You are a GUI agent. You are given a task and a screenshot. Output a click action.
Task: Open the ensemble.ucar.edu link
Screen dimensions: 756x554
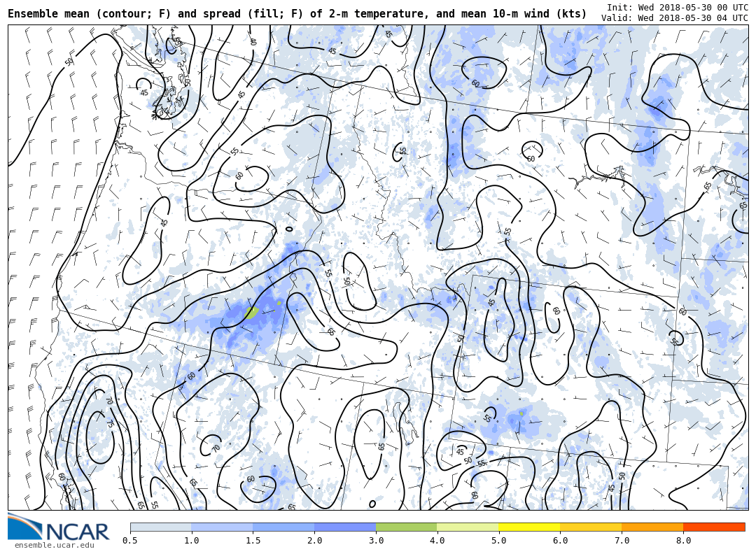55,546
